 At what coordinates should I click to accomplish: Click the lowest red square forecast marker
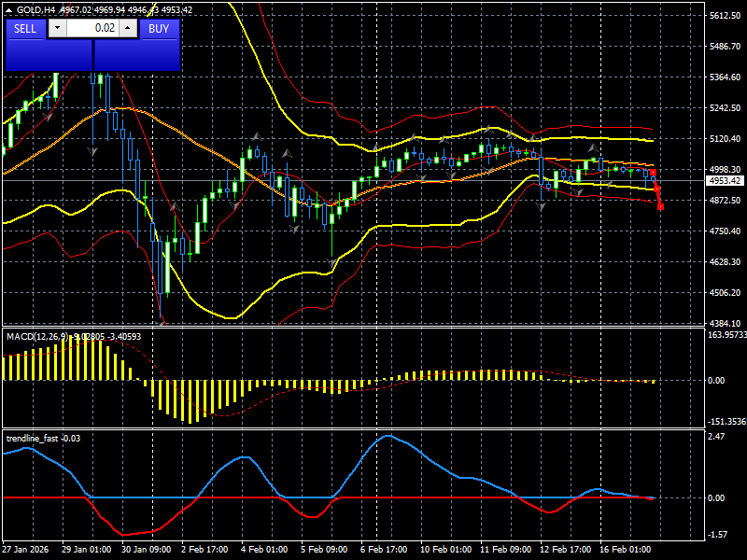(x=660, y=206)
